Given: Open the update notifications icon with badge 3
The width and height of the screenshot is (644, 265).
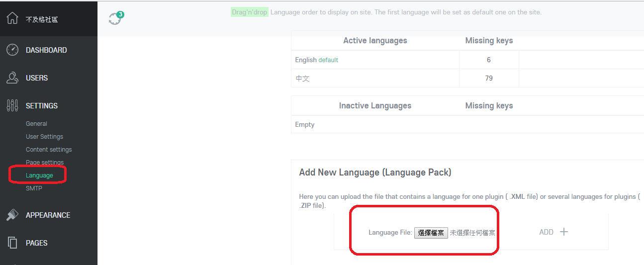Looking at the screenshot, I should (x=115, y=18).
